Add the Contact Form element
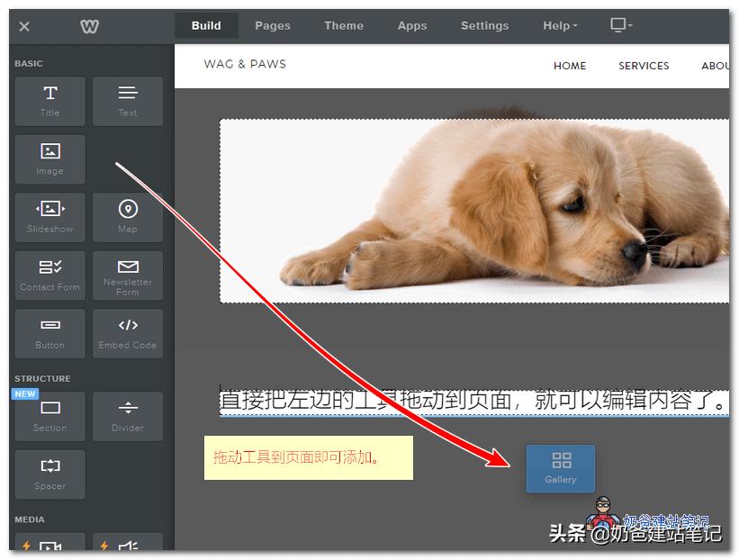Viewport: 739px width, 560px height. 50,275
